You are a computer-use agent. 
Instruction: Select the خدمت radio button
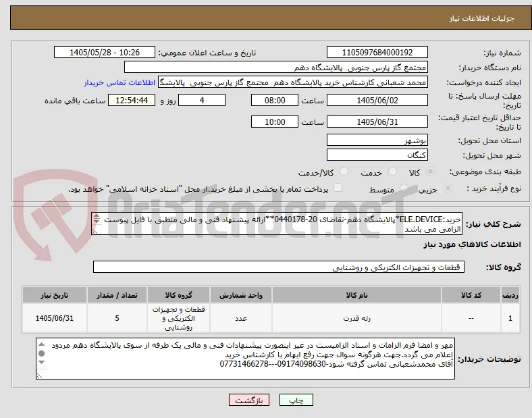tap(392, 172)
